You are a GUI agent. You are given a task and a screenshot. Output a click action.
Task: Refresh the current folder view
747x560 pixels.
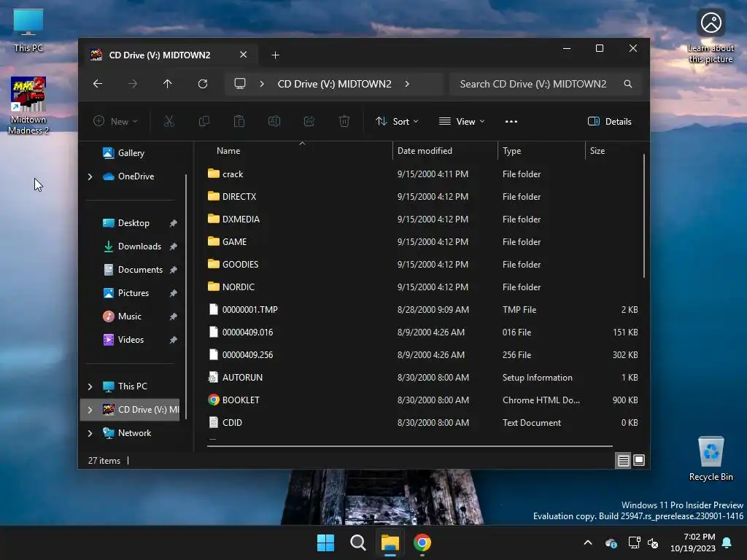coord(203,84)
